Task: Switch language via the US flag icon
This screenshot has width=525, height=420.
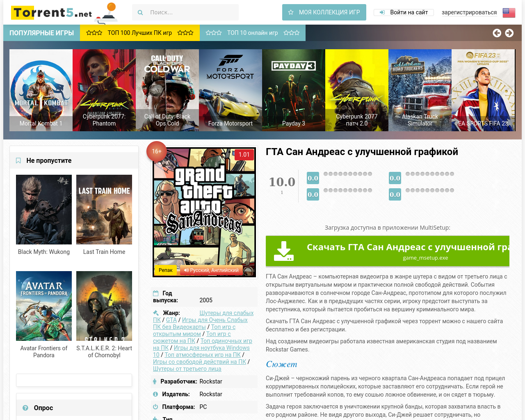Action: [x=509, y=13]
